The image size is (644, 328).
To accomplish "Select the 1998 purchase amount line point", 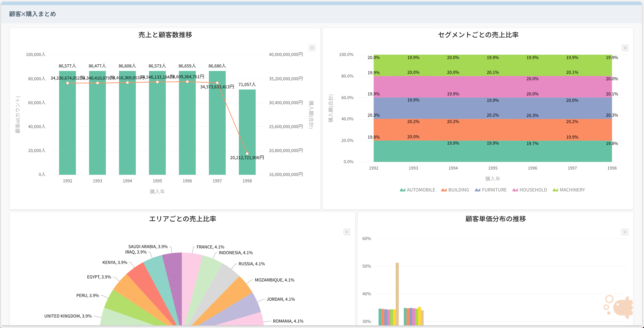I will click(x=247, y=154).
